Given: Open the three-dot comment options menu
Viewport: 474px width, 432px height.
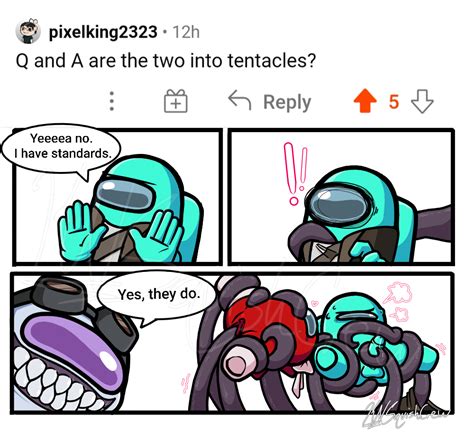Looking at the screenshot, I should (x=112, y=101).
